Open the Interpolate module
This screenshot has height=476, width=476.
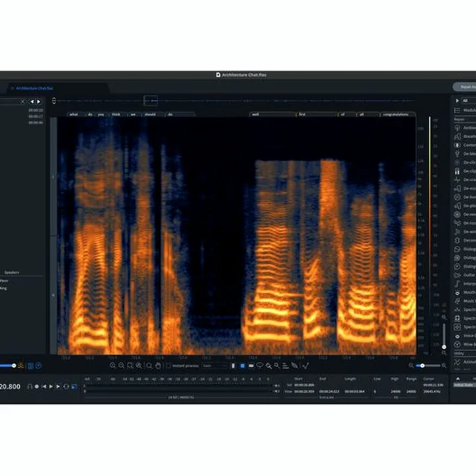(465, 284)
